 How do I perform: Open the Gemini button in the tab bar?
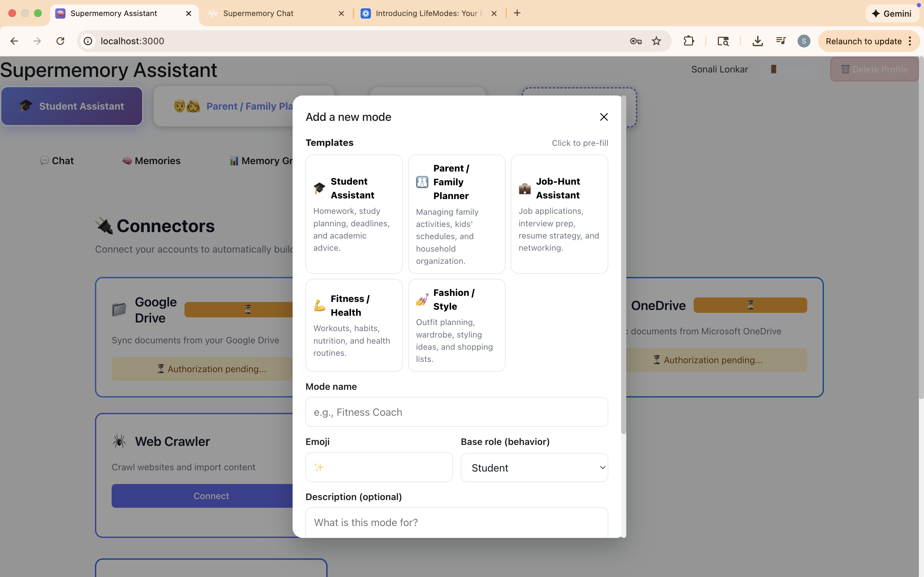coord(891,13)
